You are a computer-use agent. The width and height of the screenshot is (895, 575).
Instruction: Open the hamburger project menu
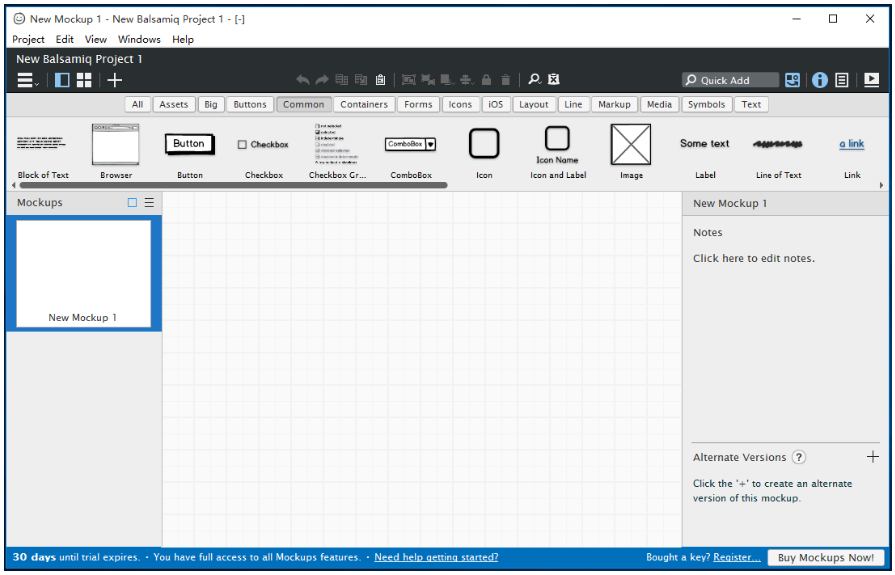(x=26, y=80)
